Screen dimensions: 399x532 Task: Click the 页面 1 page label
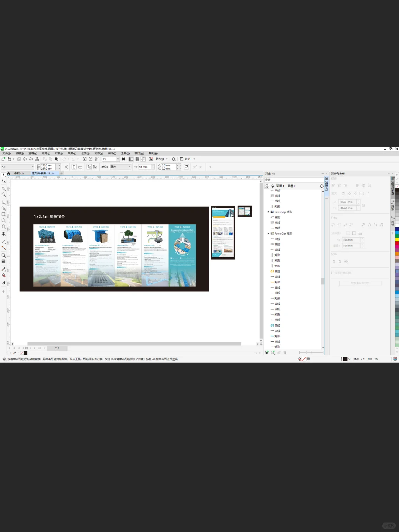280,186
